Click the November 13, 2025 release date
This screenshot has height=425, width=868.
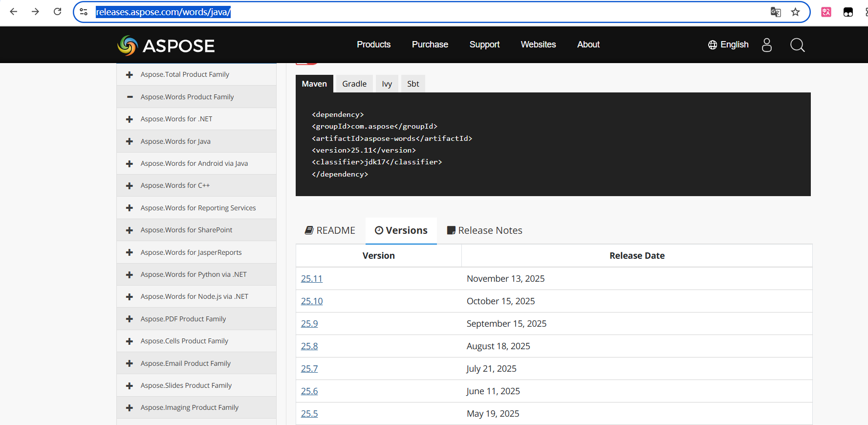point(505,278)
